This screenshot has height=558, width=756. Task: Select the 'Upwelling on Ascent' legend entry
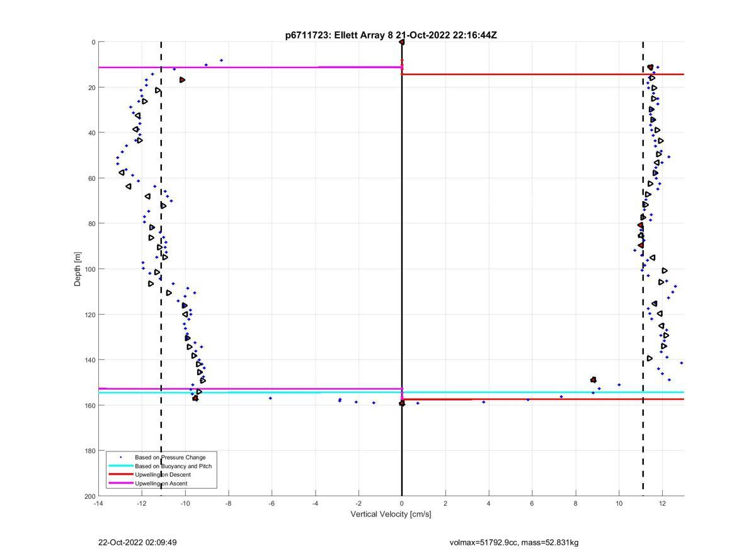point(161,484)
